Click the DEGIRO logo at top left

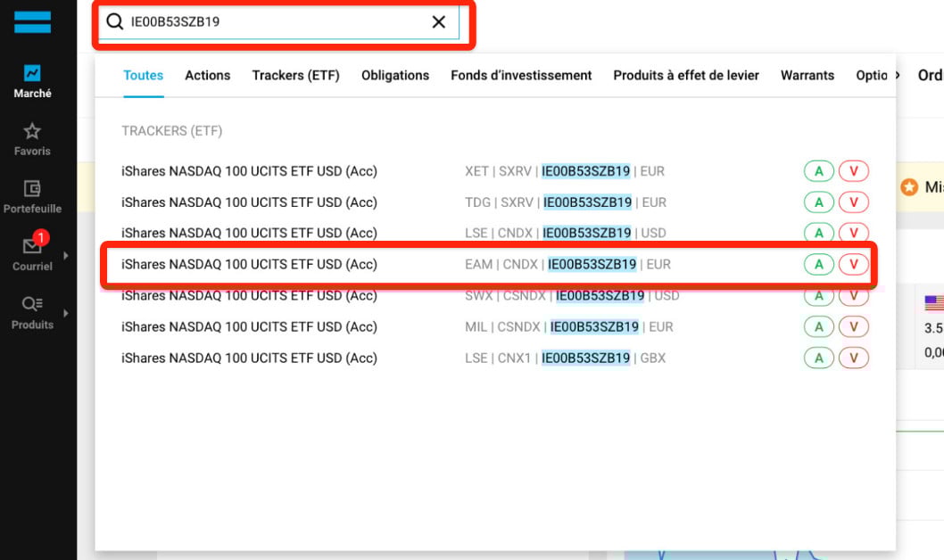(32, 22)
